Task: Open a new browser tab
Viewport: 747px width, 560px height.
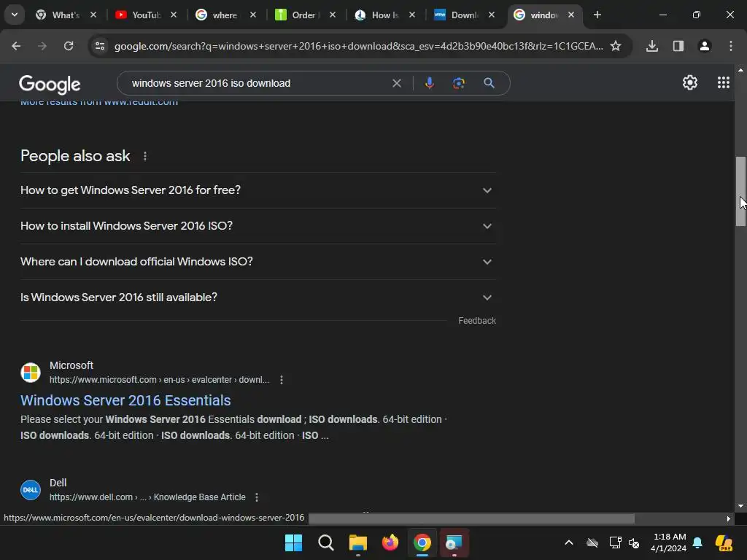Action: (x=597, y=15)
